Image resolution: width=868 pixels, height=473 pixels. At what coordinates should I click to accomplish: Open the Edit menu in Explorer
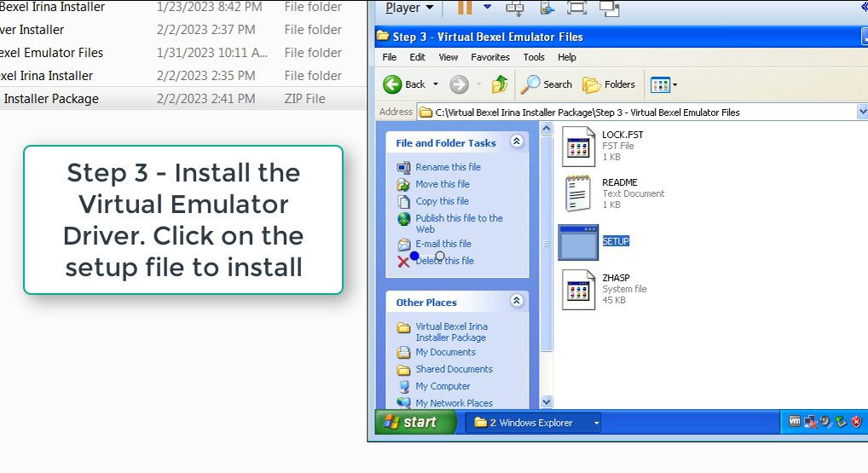tap(417, 57)
